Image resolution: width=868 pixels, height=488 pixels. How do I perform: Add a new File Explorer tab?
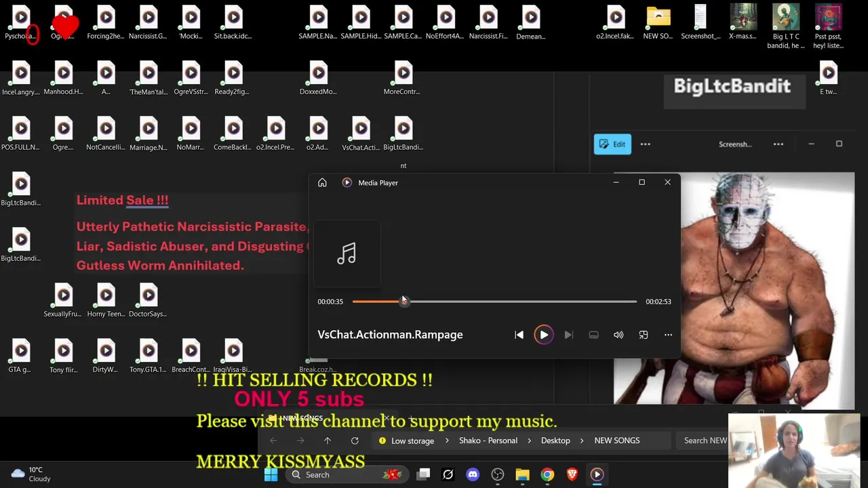[411, 418]
